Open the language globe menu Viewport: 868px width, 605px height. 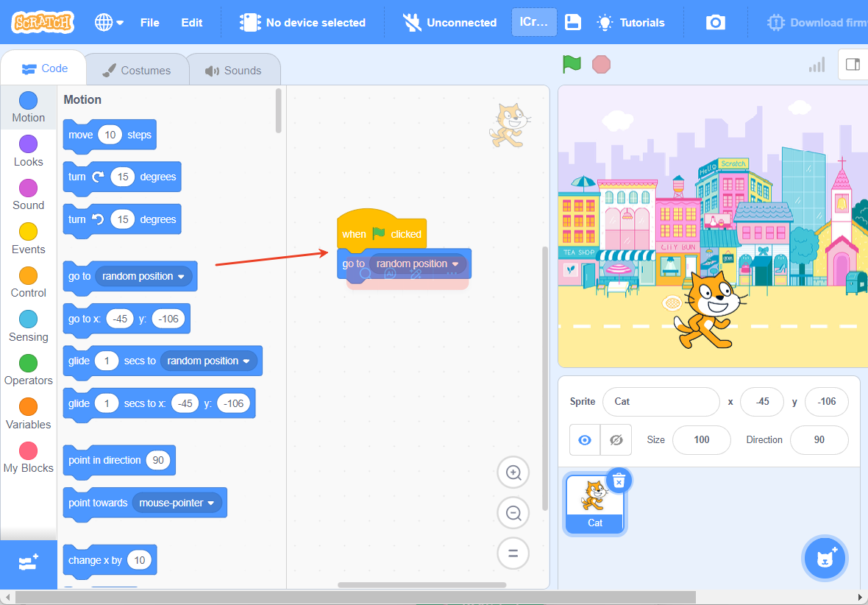pos(109,23)
